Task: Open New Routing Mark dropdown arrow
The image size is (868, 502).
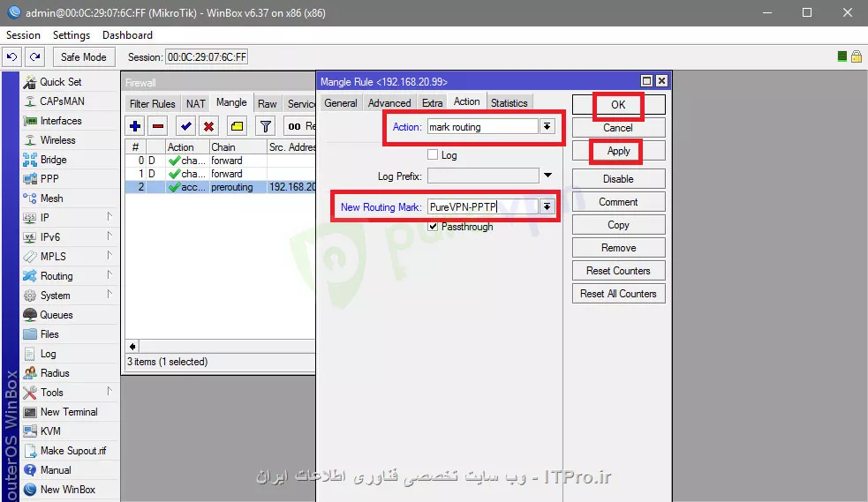Action: tap(547, 206)
